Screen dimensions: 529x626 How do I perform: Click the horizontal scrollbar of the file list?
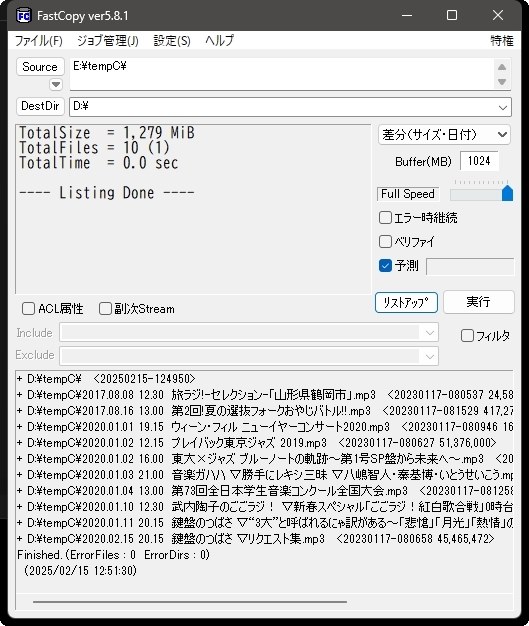click(190, 602)
